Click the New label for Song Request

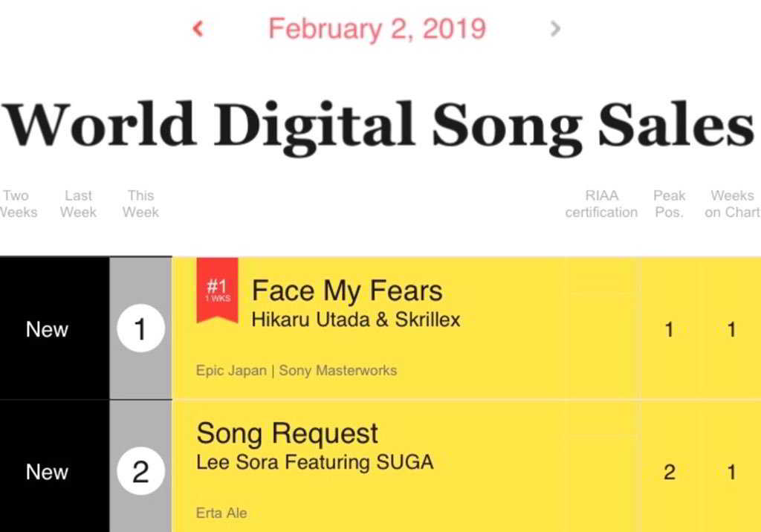(x=47, y=472)
